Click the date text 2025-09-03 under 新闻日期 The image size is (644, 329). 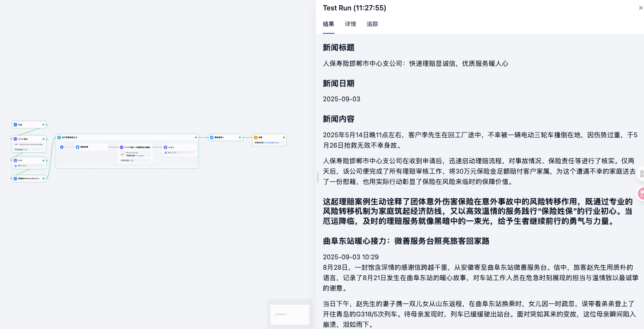[x=342, y=99]
